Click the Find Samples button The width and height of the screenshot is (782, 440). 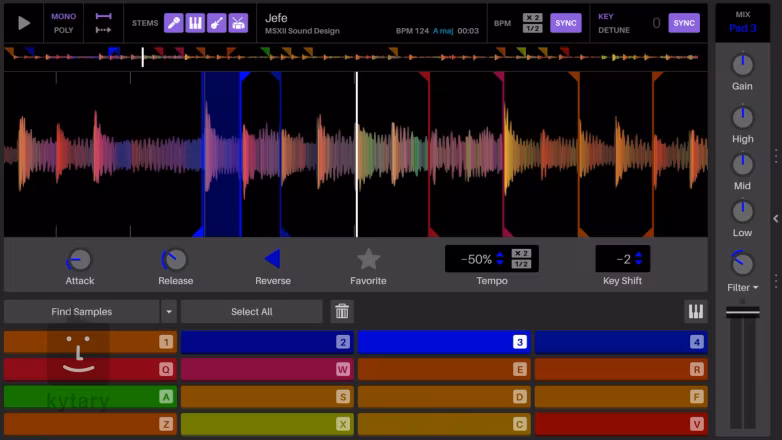(x=81, y=312)
